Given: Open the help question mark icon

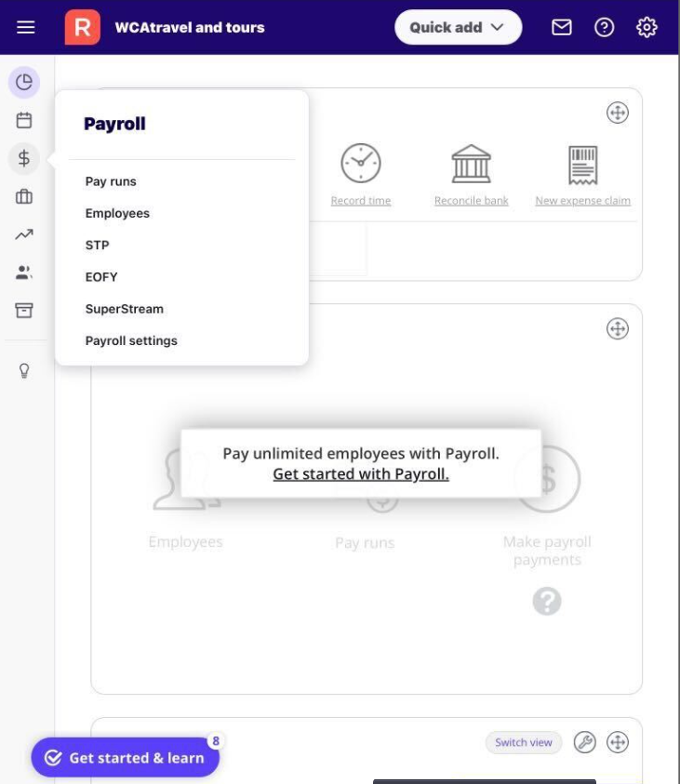Looking at the screenshot, I should [x=604, y=27].
